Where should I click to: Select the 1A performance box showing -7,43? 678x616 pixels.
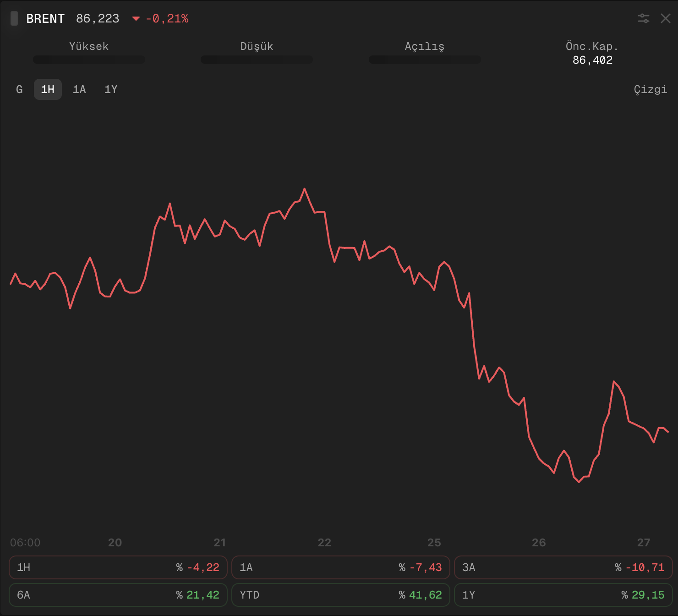(x=341, y=567)
